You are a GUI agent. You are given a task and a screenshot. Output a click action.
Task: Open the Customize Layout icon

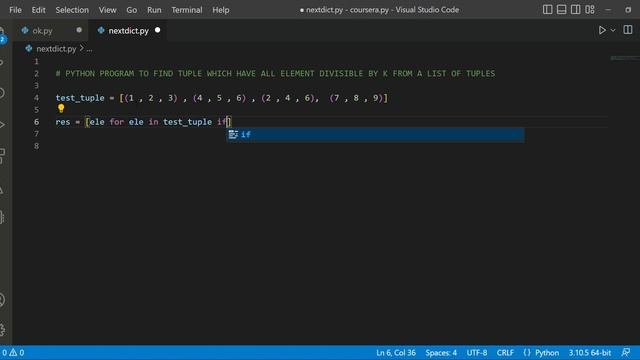tap(590, 9)
